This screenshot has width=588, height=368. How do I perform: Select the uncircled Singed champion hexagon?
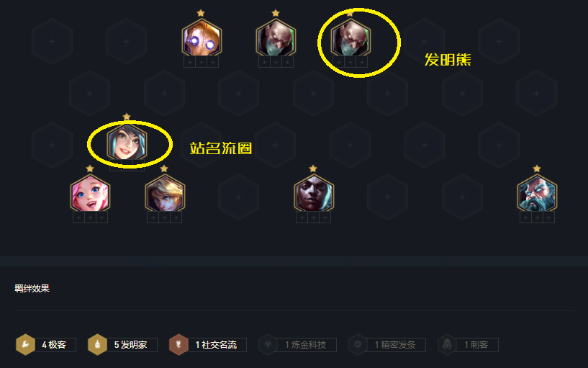[276, 39]
